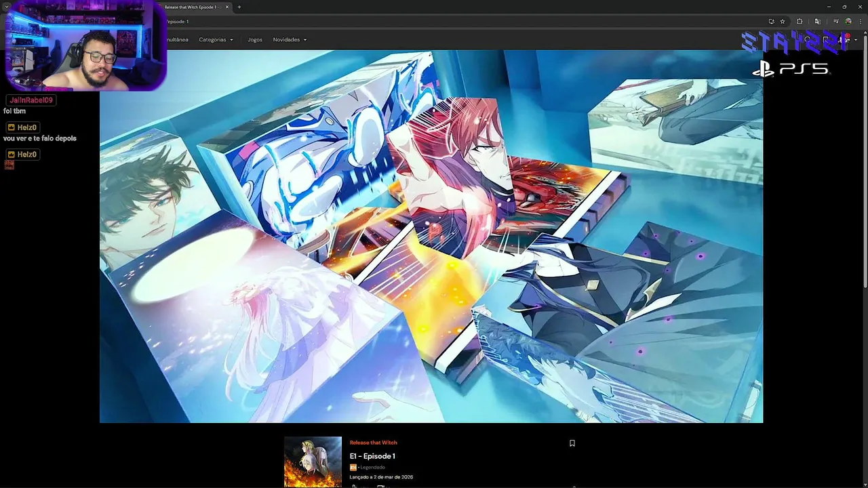Expand the Novidades dropdown menu

click(290, 39)
